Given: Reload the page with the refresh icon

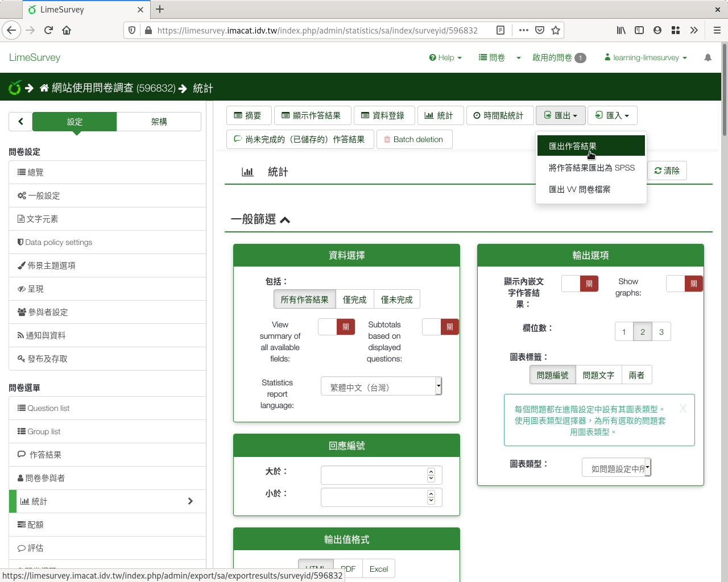Looking at the screenshot, I should pos(48,30).
